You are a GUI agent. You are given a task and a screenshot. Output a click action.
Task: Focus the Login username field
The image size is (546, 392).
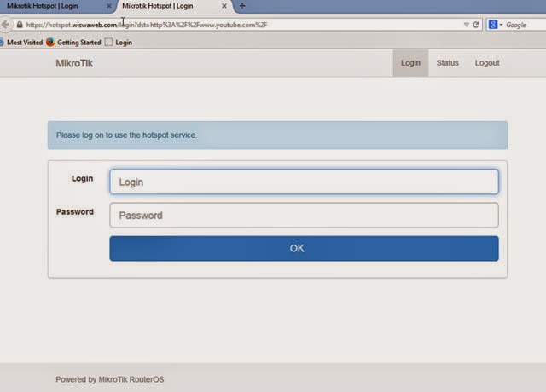coord(304,182)
